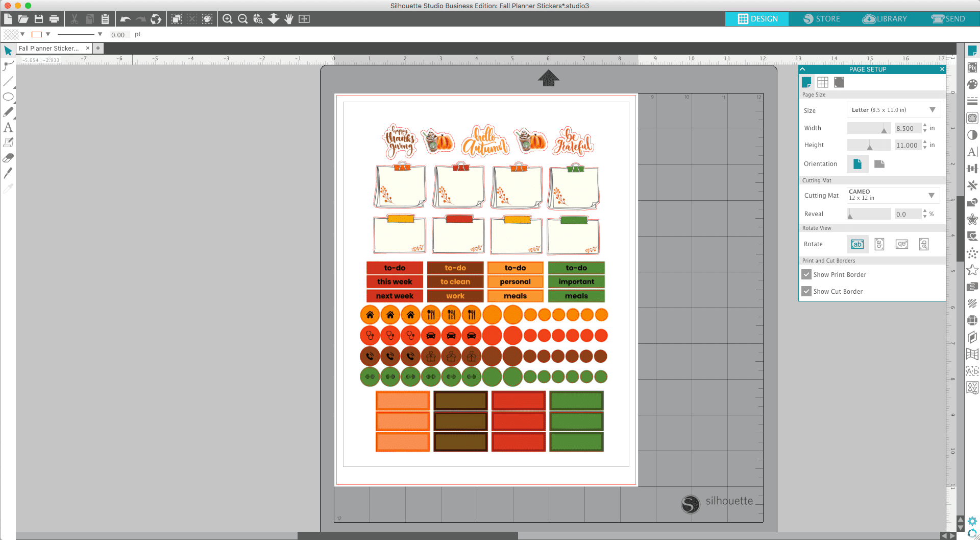Image resolution: width=980 pixels, height=540 pixels.
Task: Select the Eraser tool
Action: pyautogui.click(x=8, y=158)
